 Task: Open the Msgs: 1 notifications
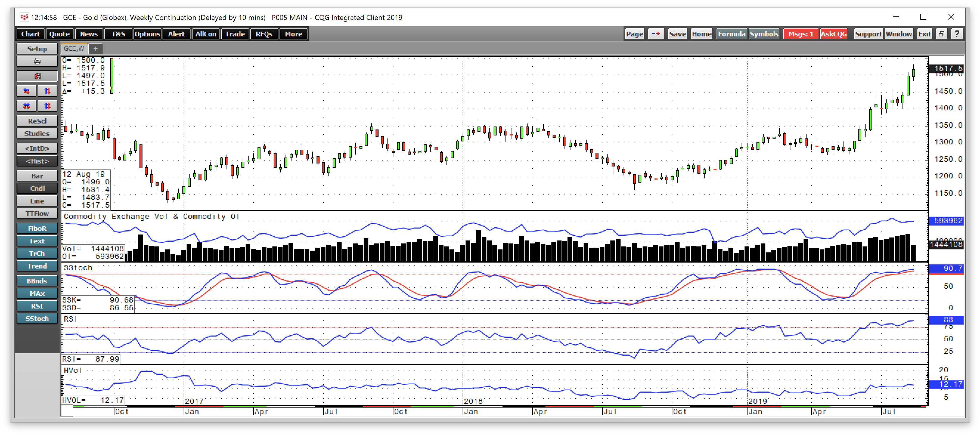click(x=801, y=34)
